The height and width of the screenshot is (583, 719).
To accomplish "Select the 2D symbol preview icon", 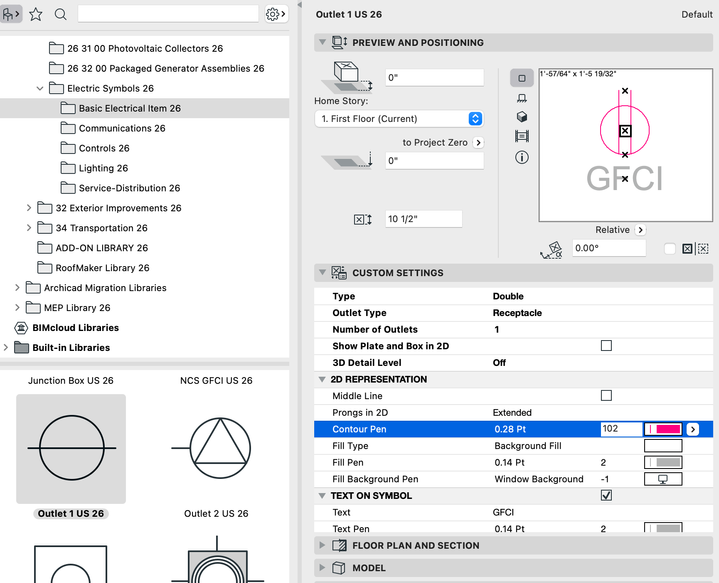I will point(521,78).
